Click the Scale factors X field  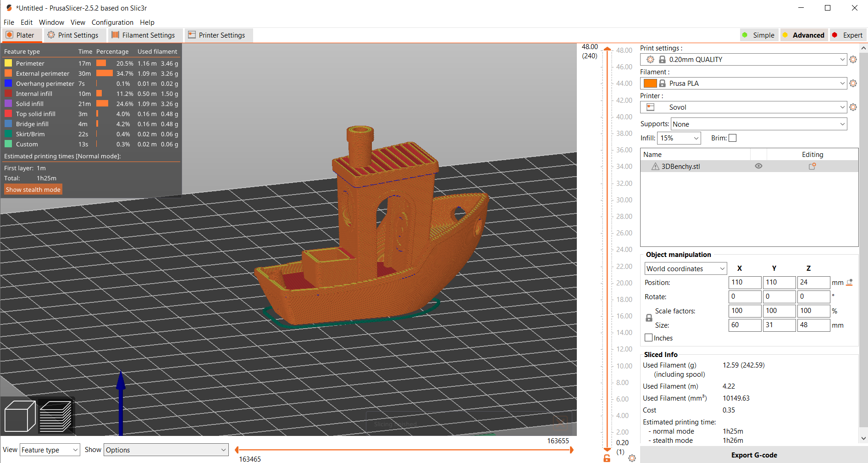pos(745,311)
